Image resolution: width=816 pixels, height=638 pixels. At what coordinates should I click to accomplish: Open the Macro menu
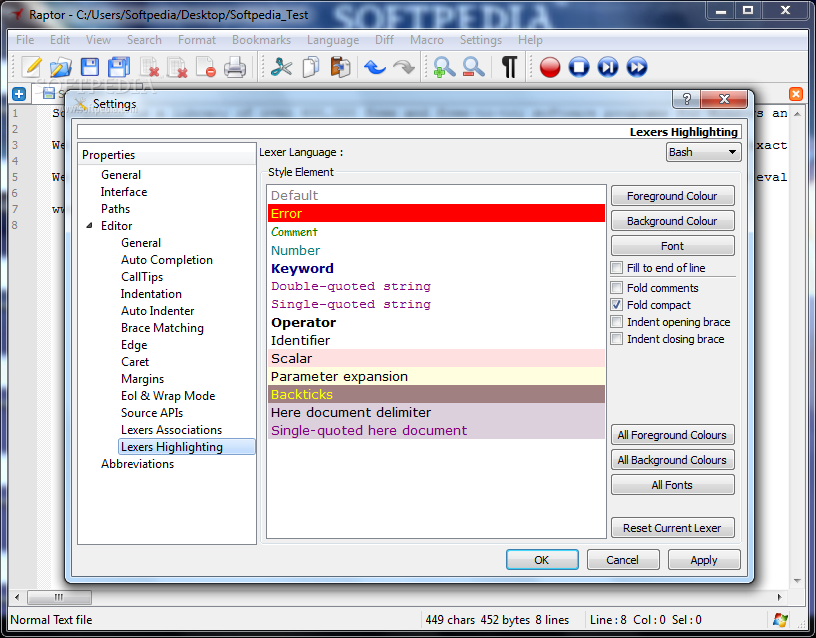click(427, 40)
